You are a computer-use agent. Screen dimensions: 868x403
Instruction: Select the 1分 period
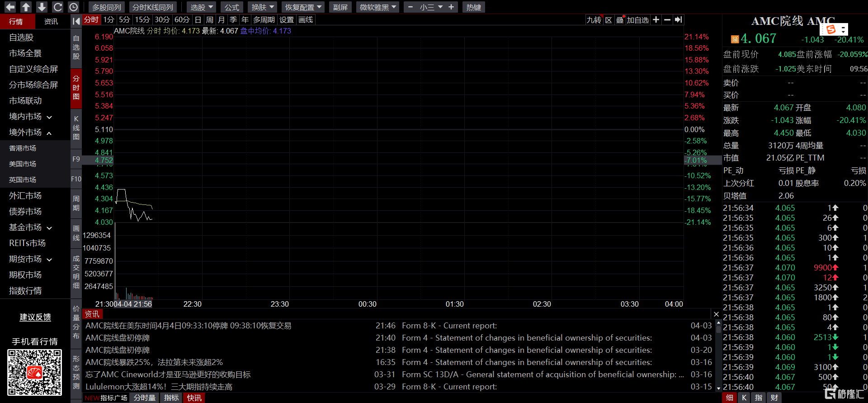[108, 20]
